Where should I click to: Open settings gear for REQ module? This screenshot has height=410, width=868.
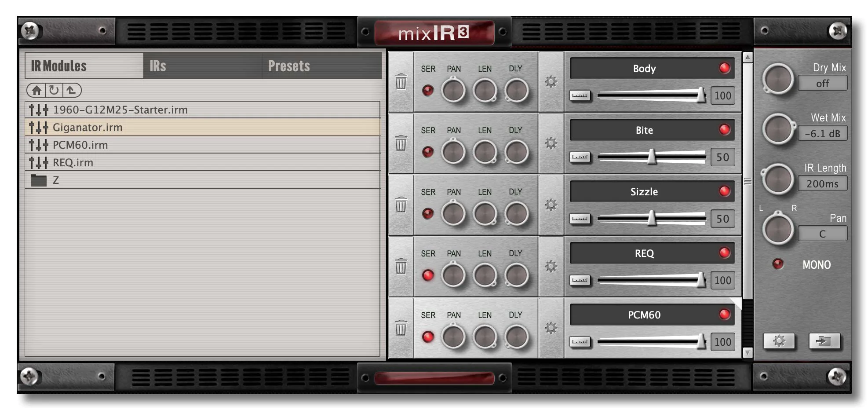[551, 266]
